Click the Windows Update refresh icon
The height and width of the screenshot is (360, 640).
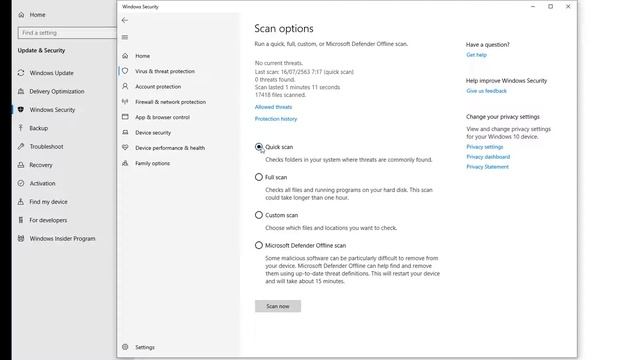pyautogui.click(x=21, y=73)
